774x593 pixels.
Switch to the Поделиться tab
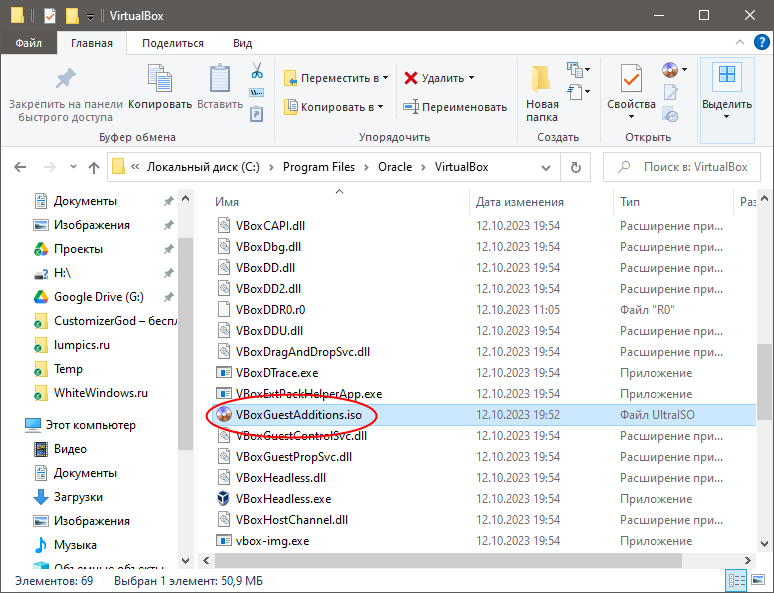pos(173,43)
